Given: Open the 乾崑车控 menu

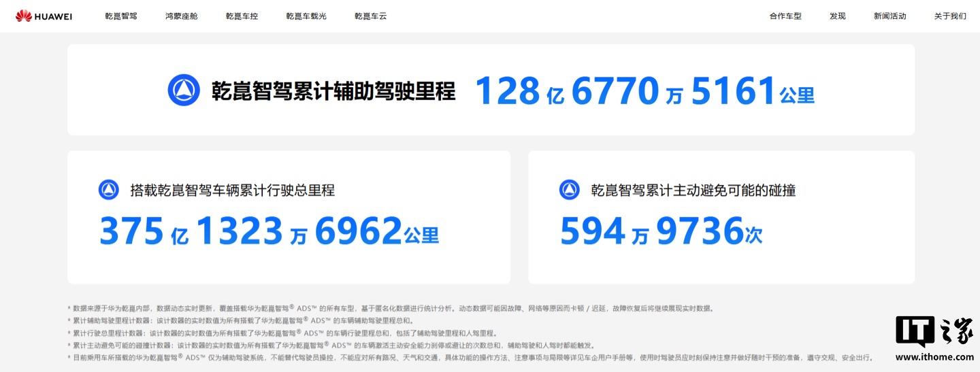Looking at the screenshot, I should [x=242, y=16].
